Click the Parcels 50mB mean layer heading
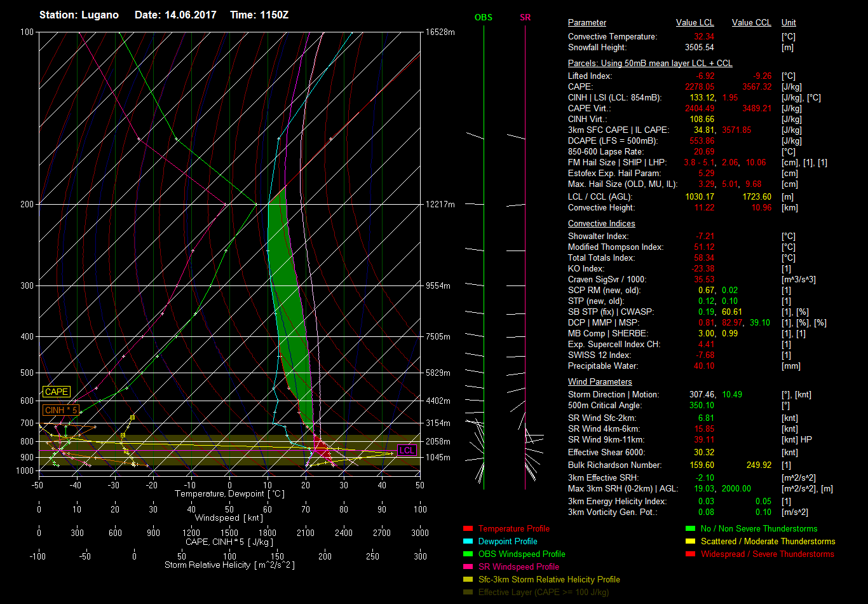The height and width of the screenshot is (604, 868). pyautogui.click(x=649, y=64)
